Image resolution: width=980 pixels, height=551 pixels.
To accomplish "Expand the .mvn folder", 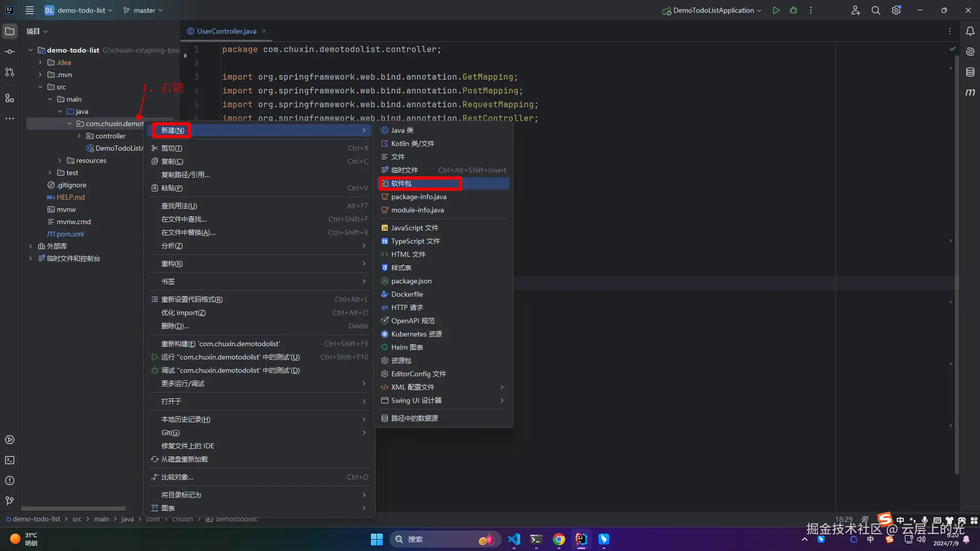I will pos(40,75).
